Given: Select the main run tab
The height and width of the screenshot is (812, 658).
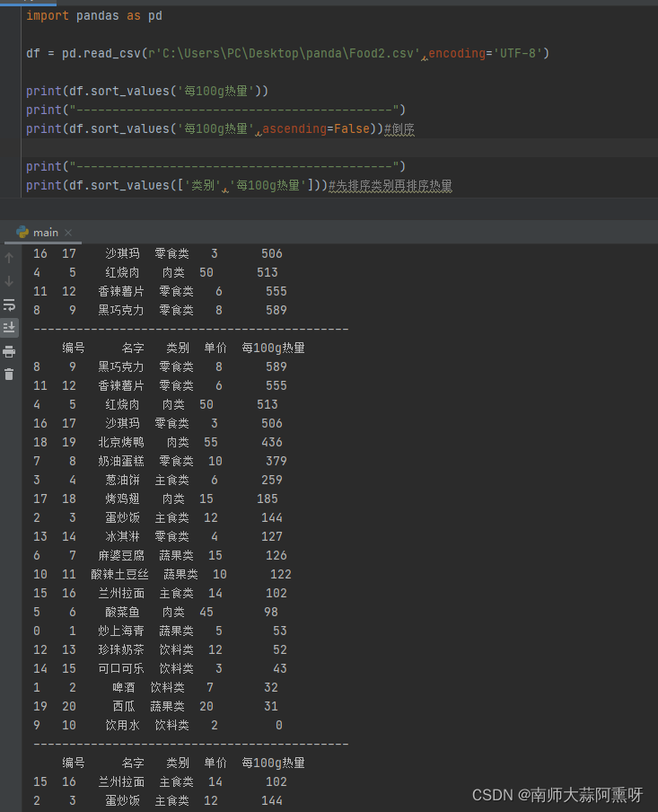Looking at the screenshot, I should [43, 233].
